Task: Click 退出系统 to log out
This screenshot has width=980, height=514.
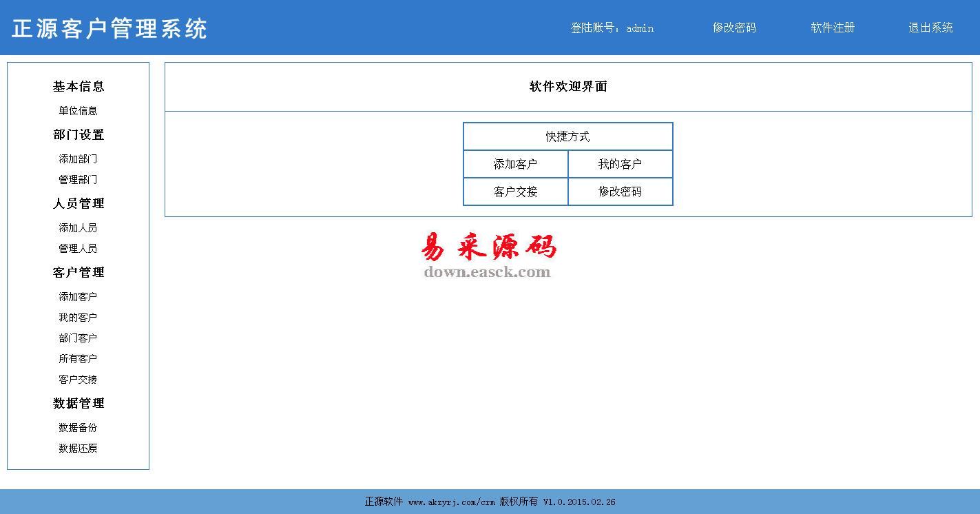Action: click(x=930, y=28)
